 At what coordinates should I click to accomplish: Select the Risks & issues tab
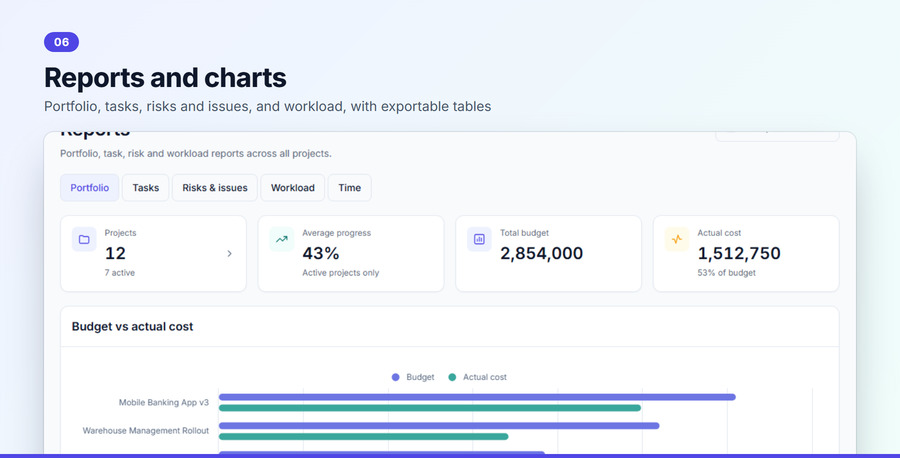[215, 188]
